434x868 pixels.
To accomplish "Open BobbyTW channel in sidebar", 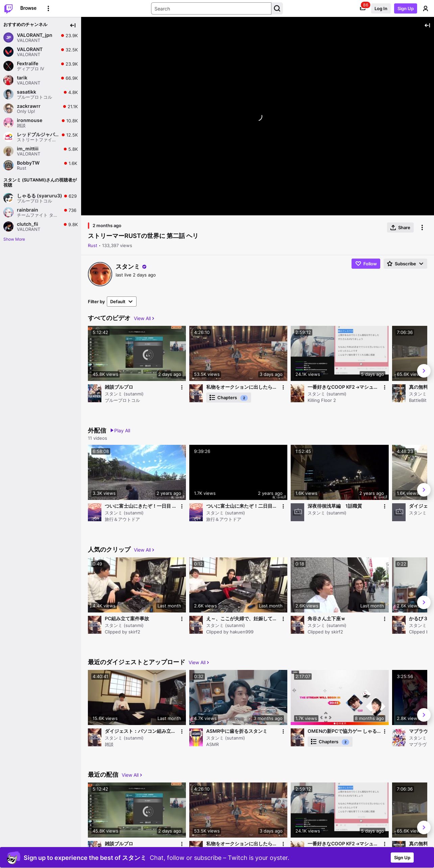I will pos(41,165).
